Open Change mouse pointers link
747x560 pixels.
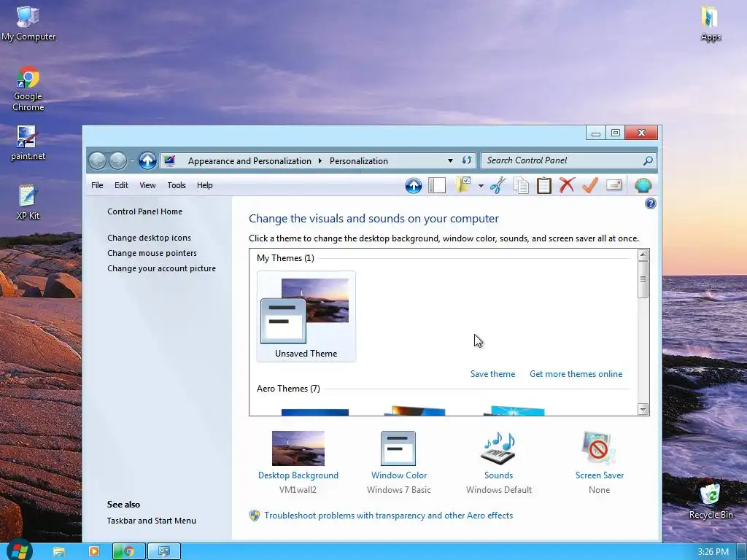pyautogui.click(x=152, y=253)
